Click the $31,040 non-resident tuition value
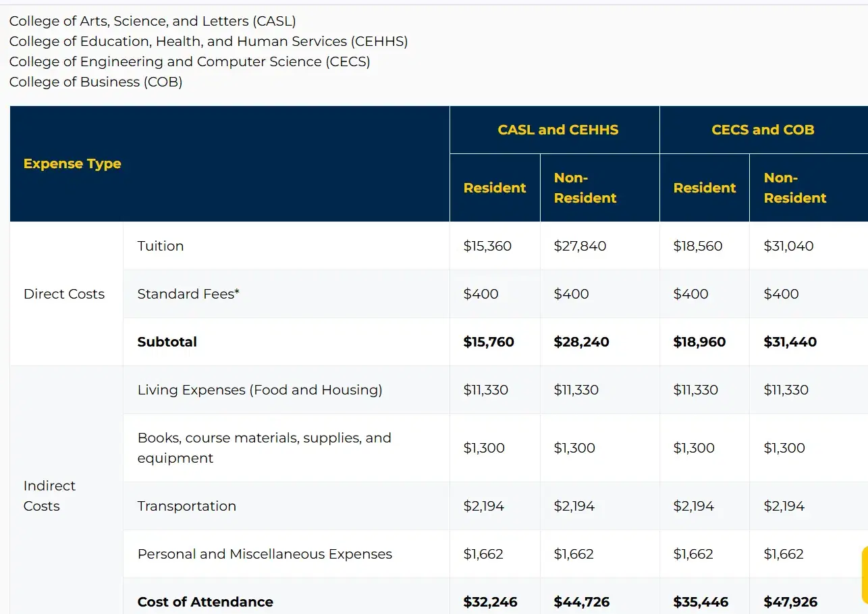 [x=788, y=246]
